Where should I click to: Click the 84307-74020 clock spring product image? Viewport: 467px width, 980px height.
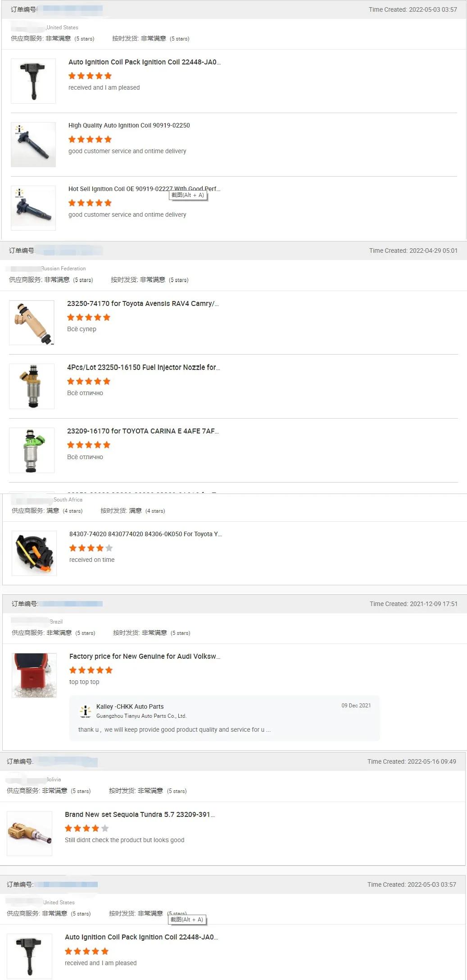coord(34,553)
